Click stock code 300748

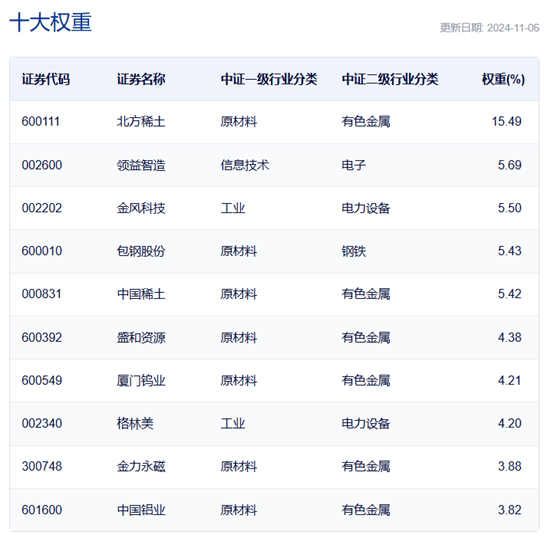(42, 467)
